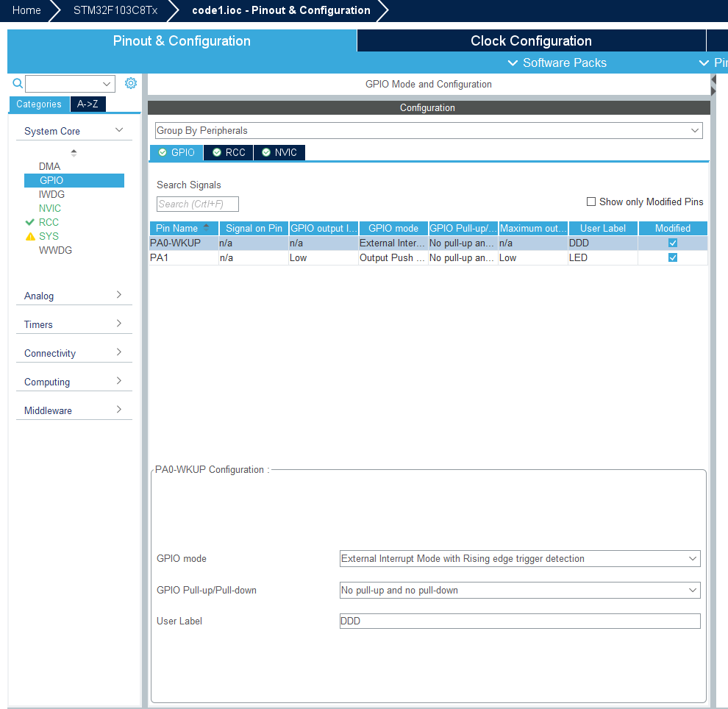Select the Categories tab

click(39, 104)
